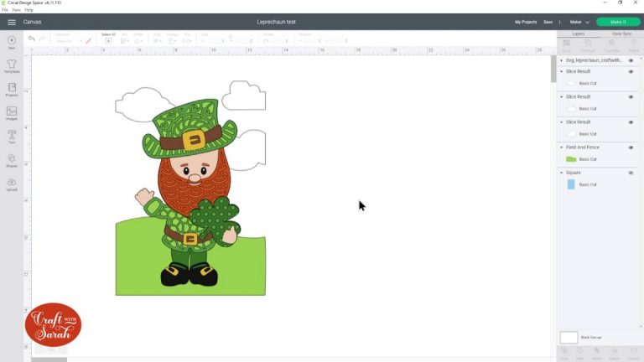
Task: Collapse the Field And Fence group
Action: 562,147
